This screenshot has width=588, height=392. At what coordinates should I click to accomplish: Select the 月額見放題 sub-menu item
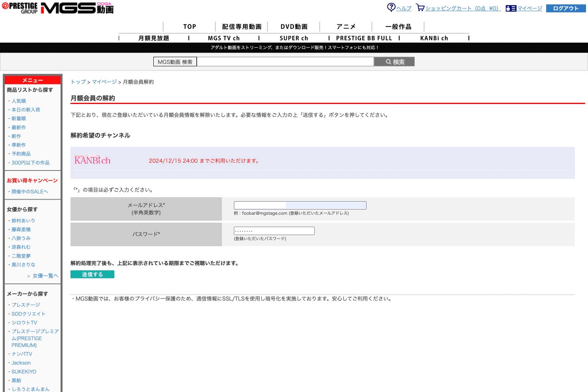point(154,38)
